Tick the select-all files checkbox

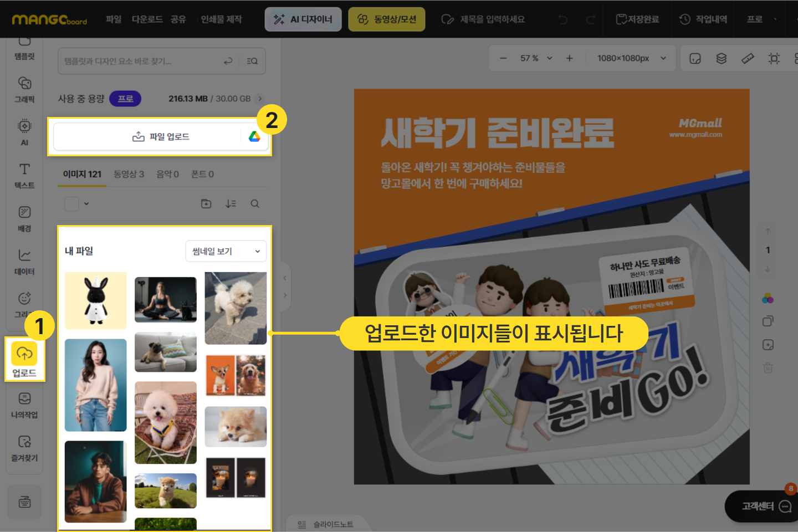(x=71, y=204)
